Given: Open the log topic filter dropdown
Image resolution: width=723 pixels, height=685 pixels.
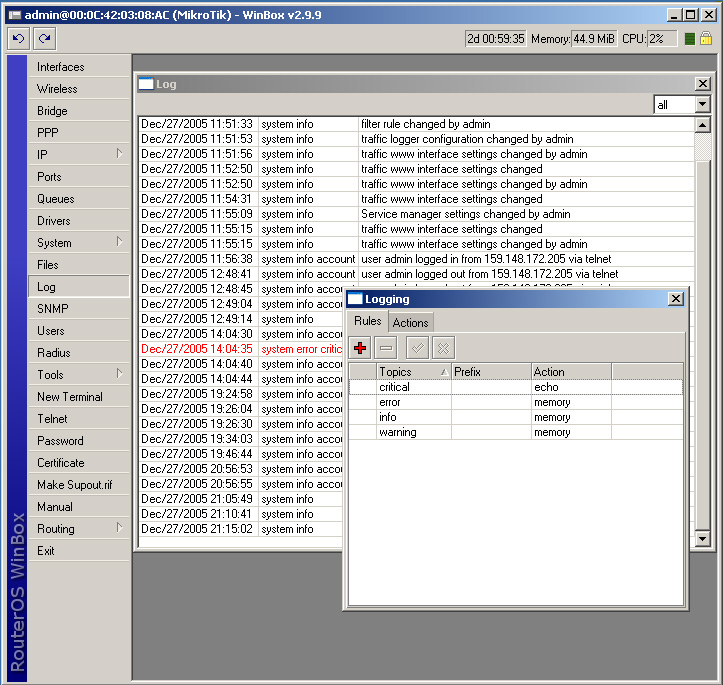Looking at the screenshot, I should [x=702, y=105].
